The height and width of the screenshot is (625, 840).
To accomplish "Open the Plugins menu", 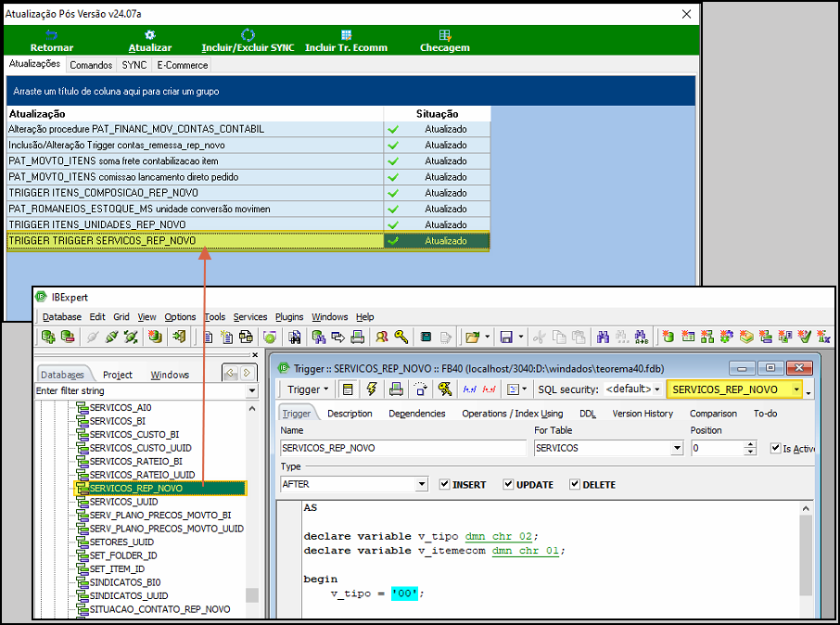I will point(289,317).
